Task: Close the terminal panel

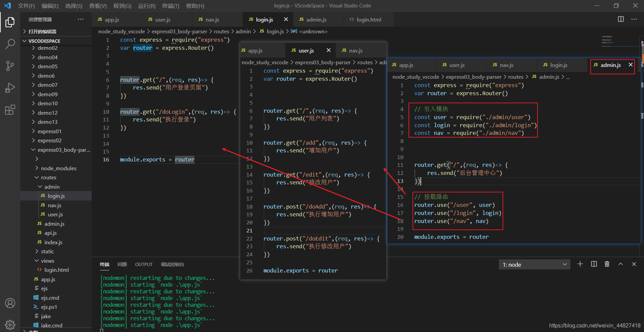Action: [634, 264]
